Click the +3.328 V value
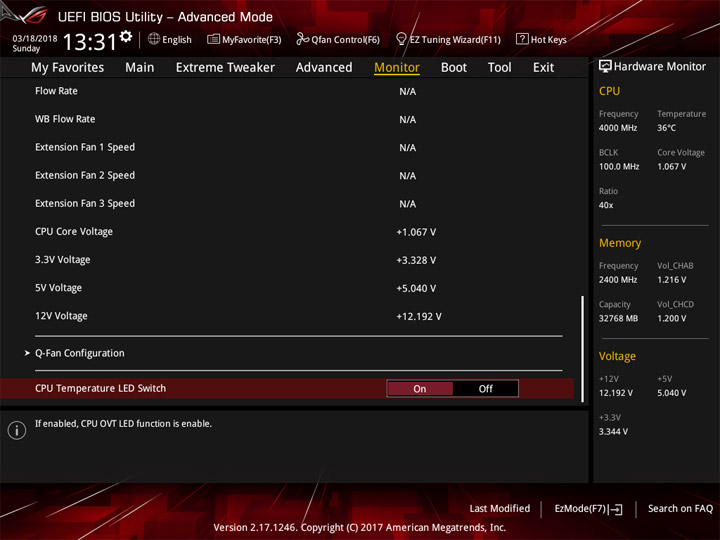This screenshot has height=540, width=720. click(416, 260)
